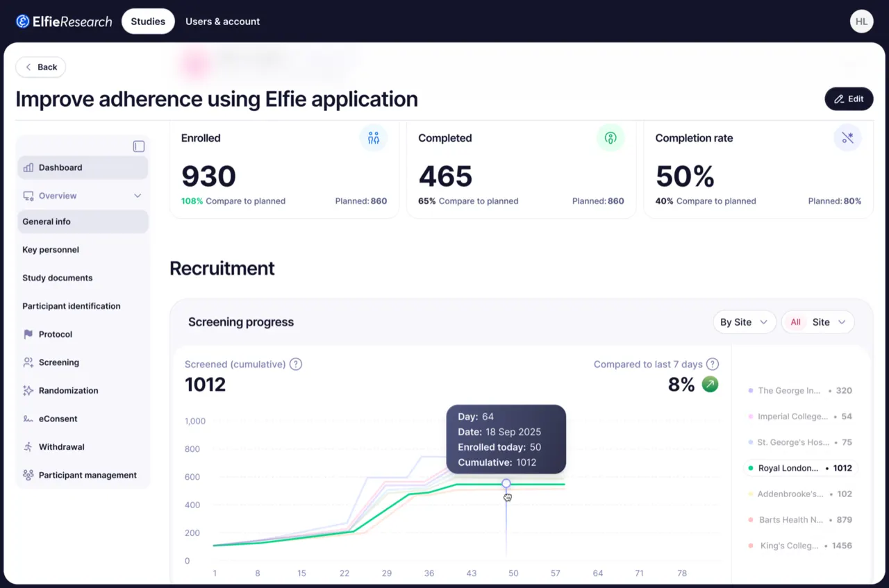Screen dimensions: 889x588
Task: Open Users & account tab
Action: coord(223,22)
